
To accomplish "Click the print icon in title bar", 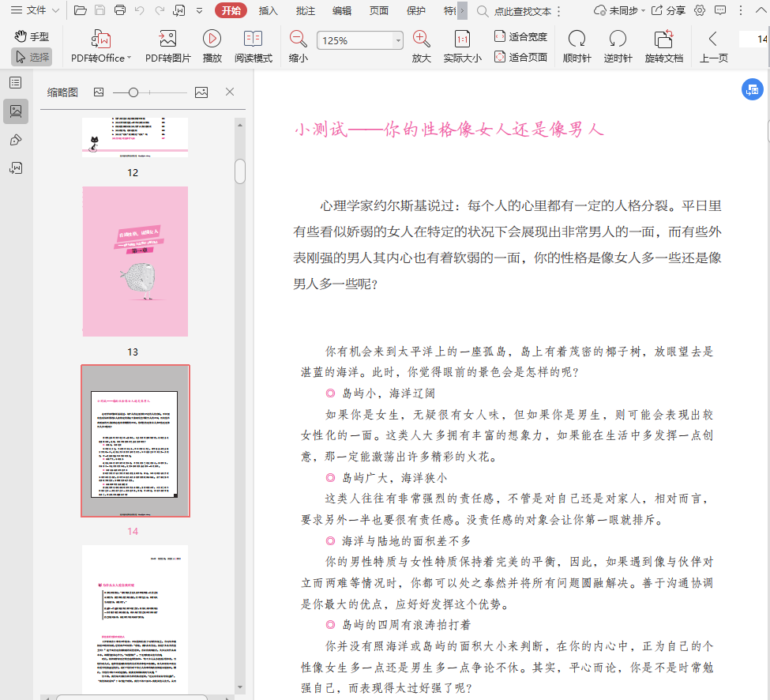I will coord(120,10).
